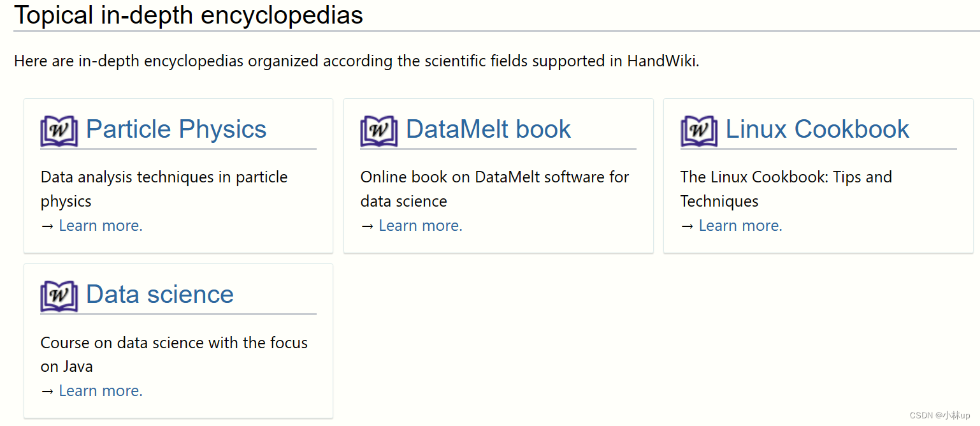Click Learn more under DataMelt book
The image size is (980, 426).
click(x=420, y=225)
